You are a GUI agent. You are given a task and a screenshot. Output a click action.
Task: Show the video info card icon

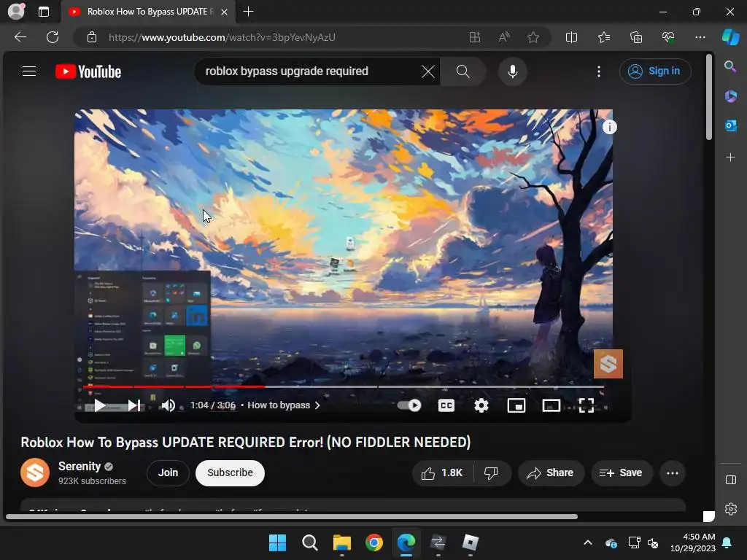[x=610, y=127]
